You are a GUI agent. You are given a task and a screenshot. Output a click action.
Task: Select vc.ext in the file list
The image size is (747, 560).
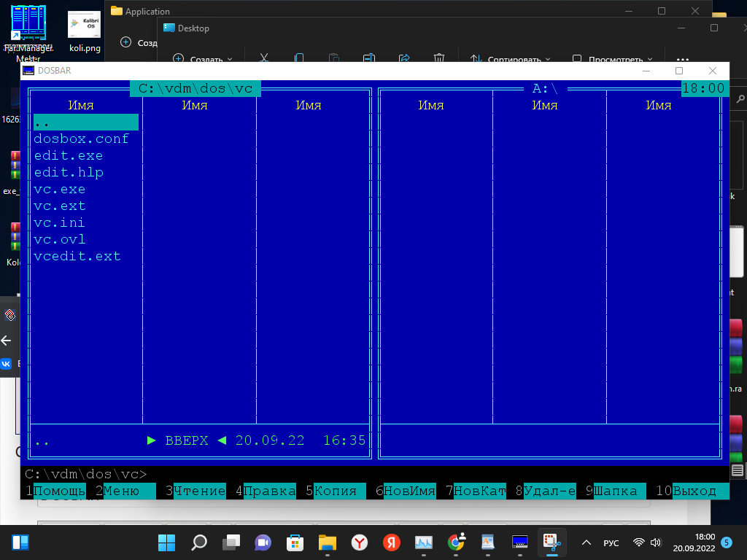click(60, 206)
